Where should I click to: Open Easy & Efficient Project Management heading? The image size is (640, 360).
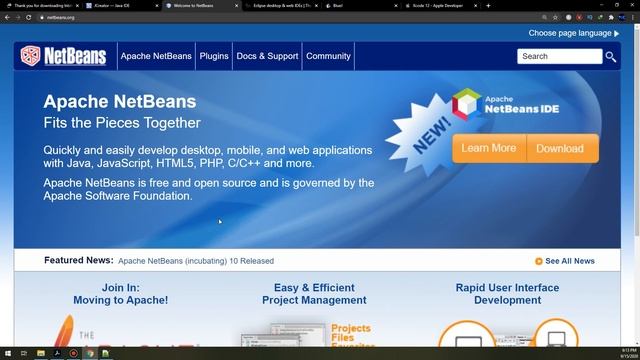pos(314,294)
